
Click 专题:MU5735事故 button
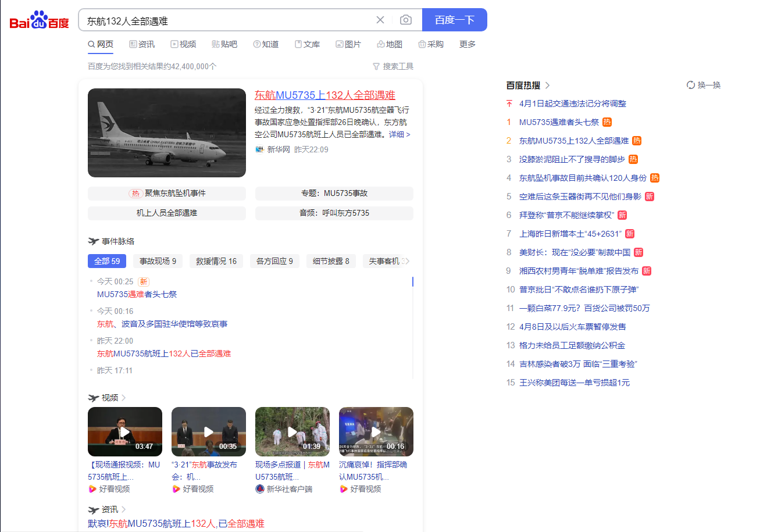click(334, 194)
